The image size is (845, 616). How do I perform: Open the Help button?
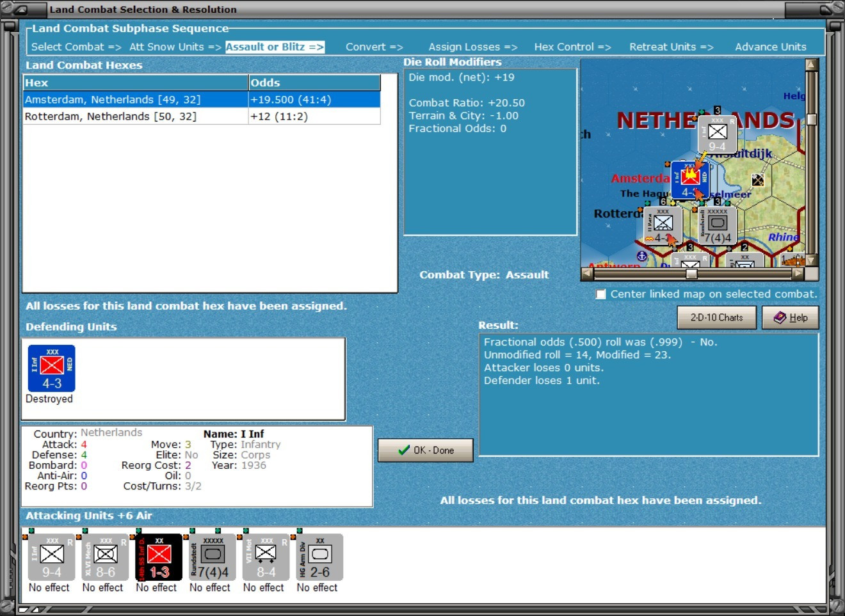pyautogui.click(x=790, y=317)
